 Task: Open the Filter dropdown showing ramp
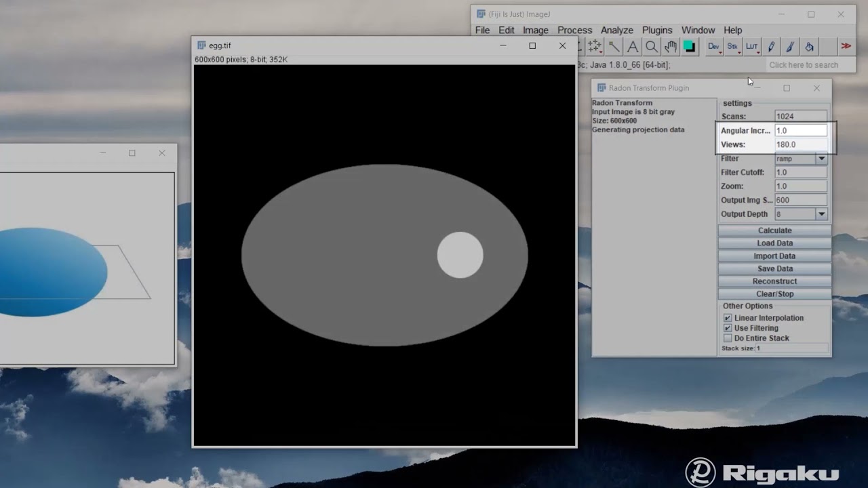821,158
